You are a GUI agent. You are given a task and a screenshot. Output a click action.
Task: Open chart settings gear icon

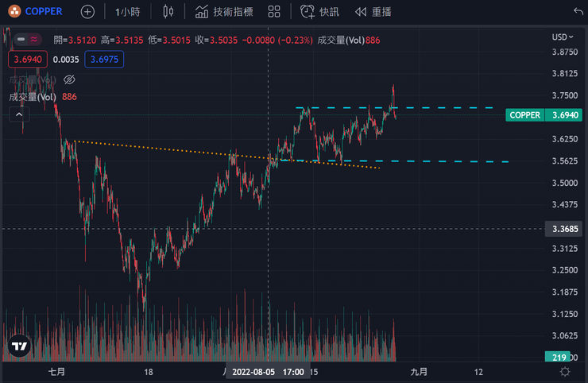[x=564, y=371]
